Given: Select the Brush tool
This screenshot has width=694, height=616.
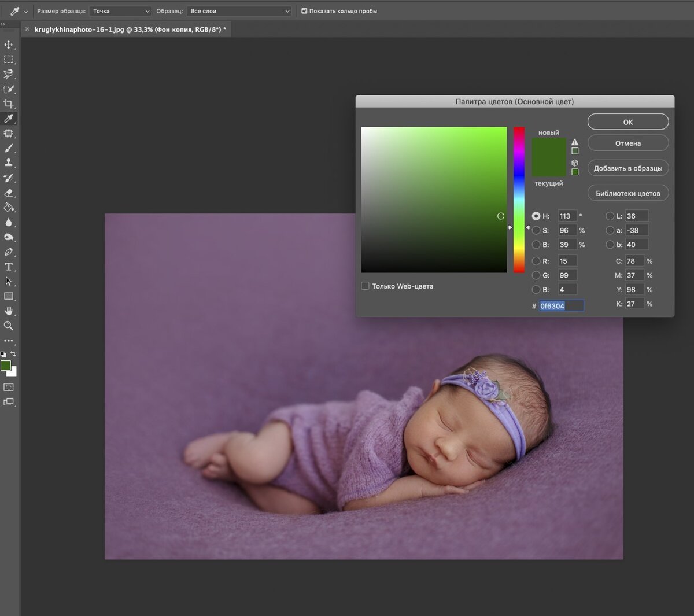Looking at the screenshot, I should pyautogui.click(x=9, y=149).
